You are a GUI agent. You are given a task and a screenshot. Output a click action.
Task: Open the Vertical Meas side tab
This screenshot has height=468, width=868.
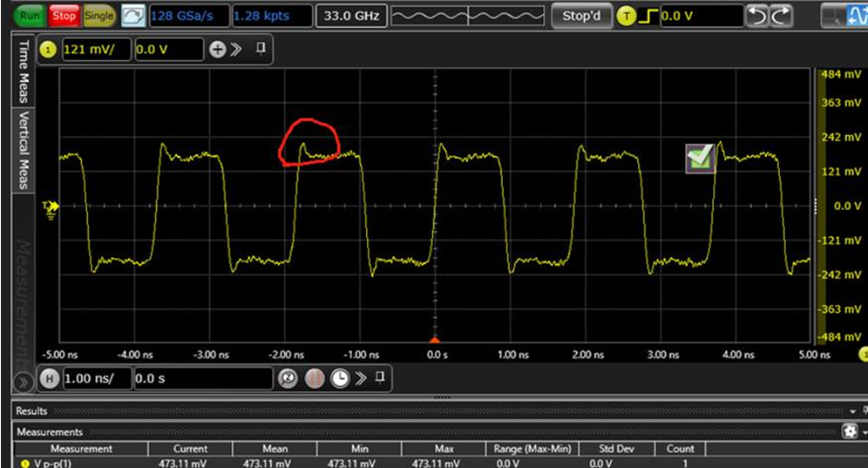24,150
